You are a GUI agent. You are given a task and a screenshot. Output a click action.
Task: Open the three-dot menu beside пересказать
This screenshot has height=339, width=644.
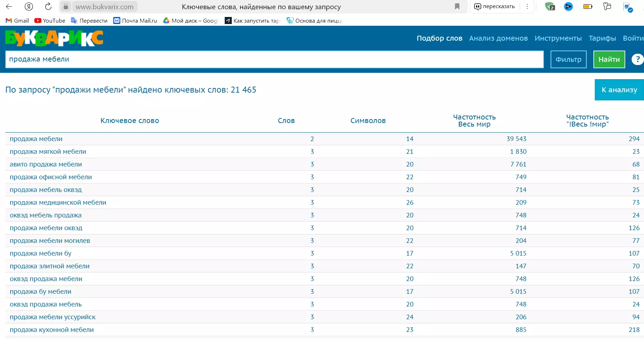[x=527, y=6]
